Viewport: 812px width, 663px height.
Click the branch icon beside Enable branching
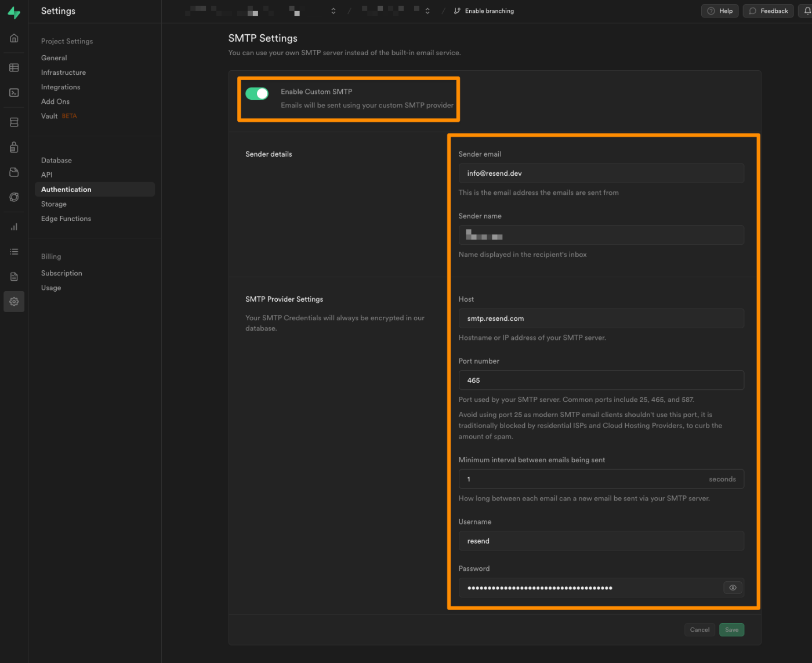[457, 11]
